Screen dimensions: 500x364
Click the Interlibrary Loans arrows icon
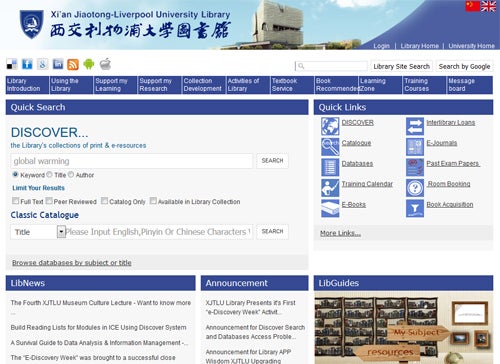[x=415, y=126]
